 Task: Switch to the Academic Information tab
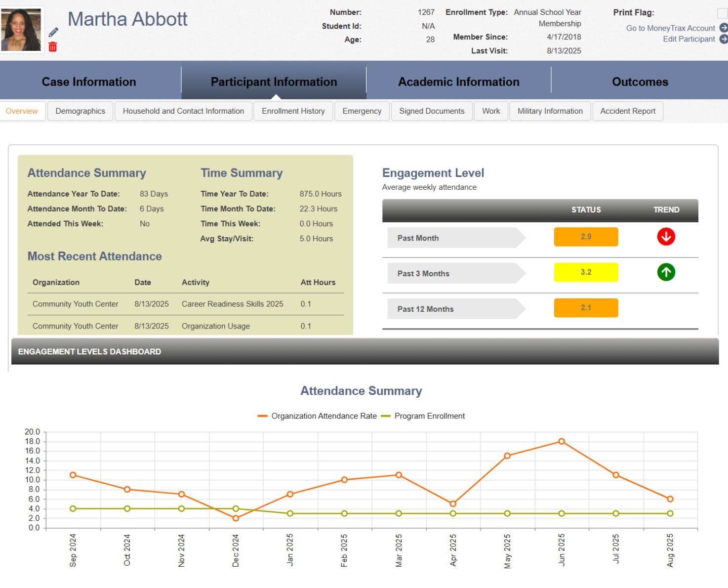[x=458, y=82]
